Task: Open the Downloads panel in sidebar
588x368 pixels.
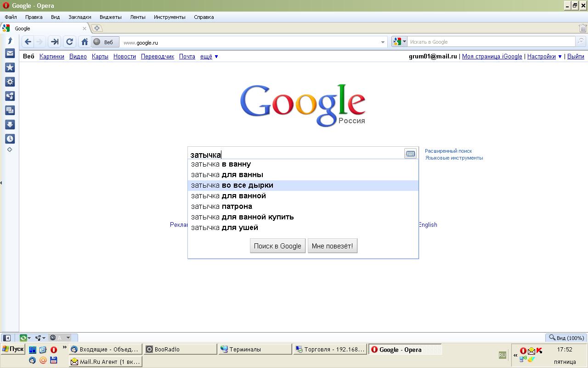Action: point(10,125)
